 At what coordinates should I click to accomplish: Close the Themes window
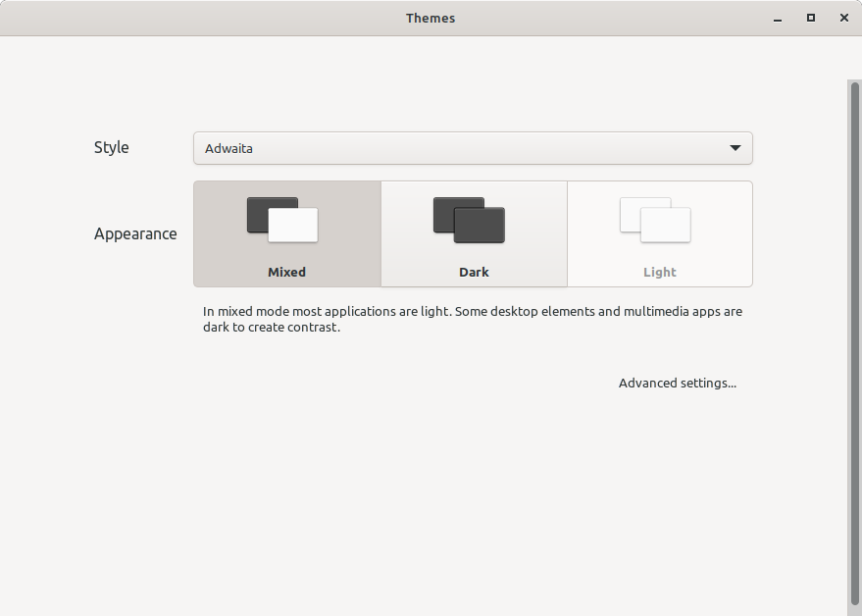coord(844,18)
